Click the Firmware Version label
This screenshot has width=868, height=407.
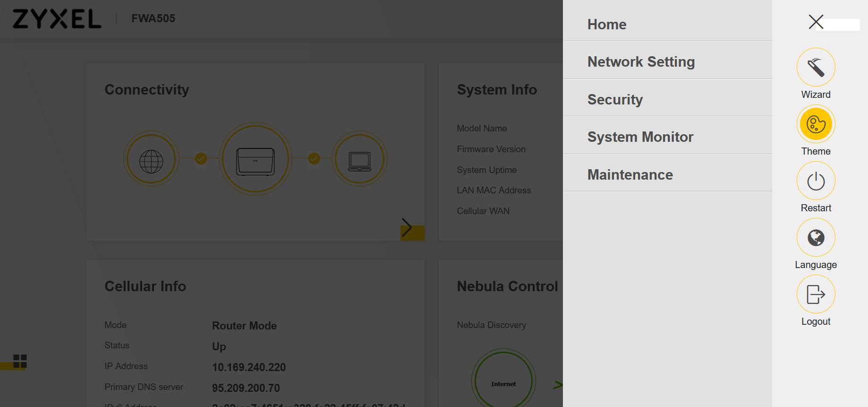tap(491, 149)
